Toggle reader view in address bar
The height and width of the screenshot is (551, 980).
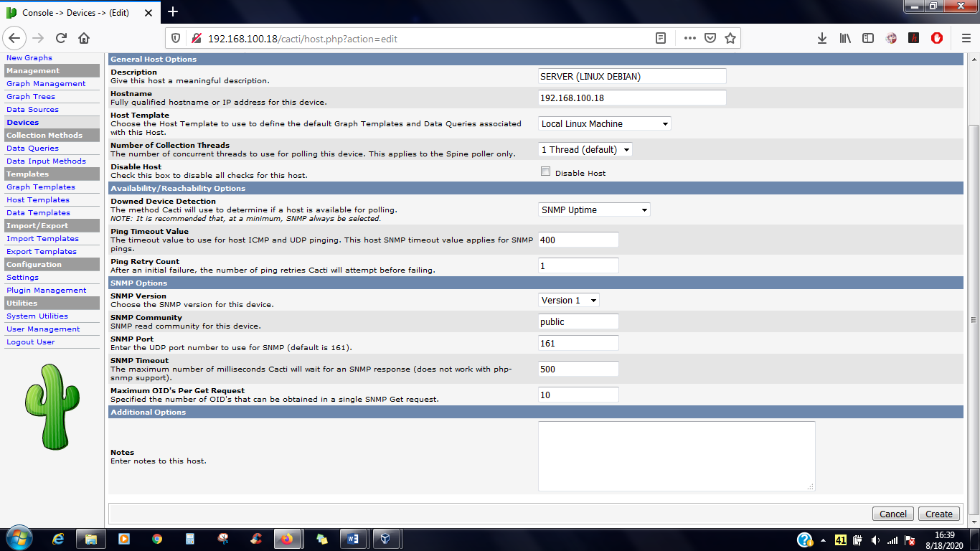[x=661, y=39]
